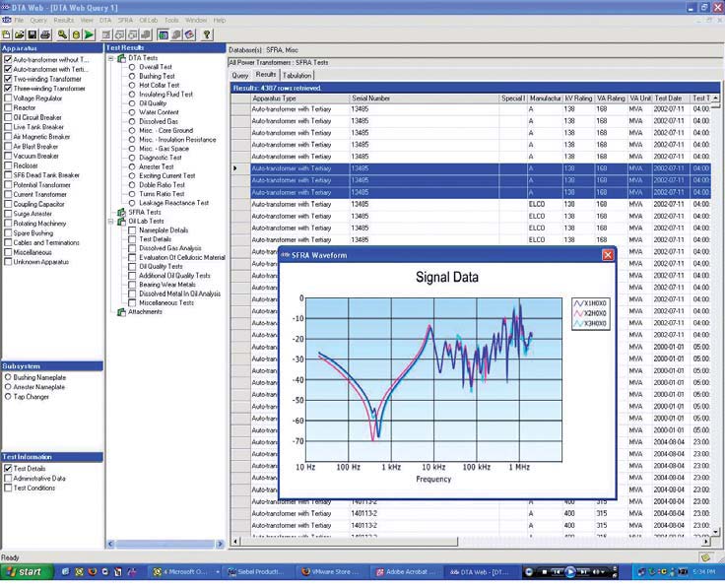The width and height of the screenshot is (725, 588).
Task: Close the SFRA Waveform window
Action: pos(608,255)
